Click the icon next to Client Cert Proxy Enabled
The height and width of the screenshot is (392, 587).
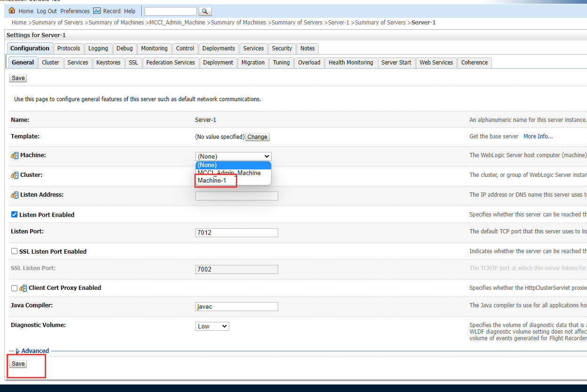click(x=23, y=288)
